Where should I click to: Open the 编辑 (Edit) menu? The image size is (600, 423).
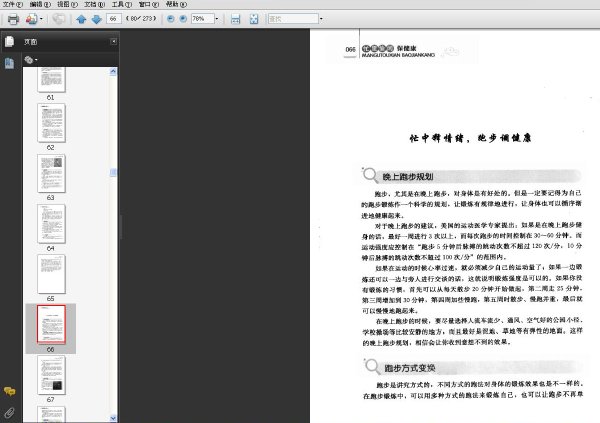(40, 4)
